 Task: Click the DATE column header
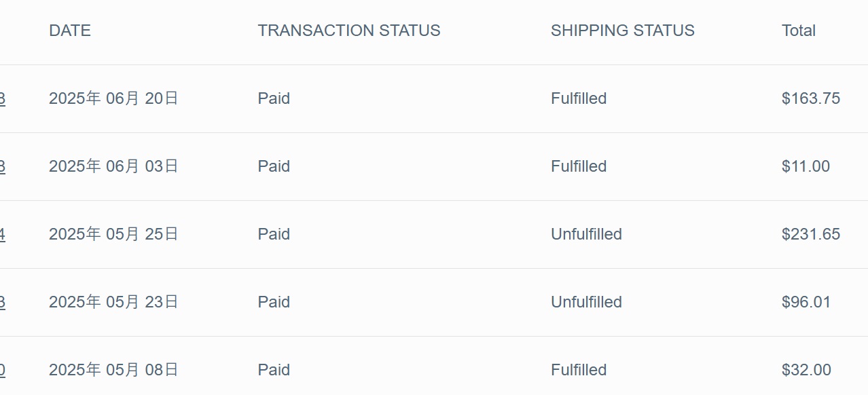pos(70,31)
